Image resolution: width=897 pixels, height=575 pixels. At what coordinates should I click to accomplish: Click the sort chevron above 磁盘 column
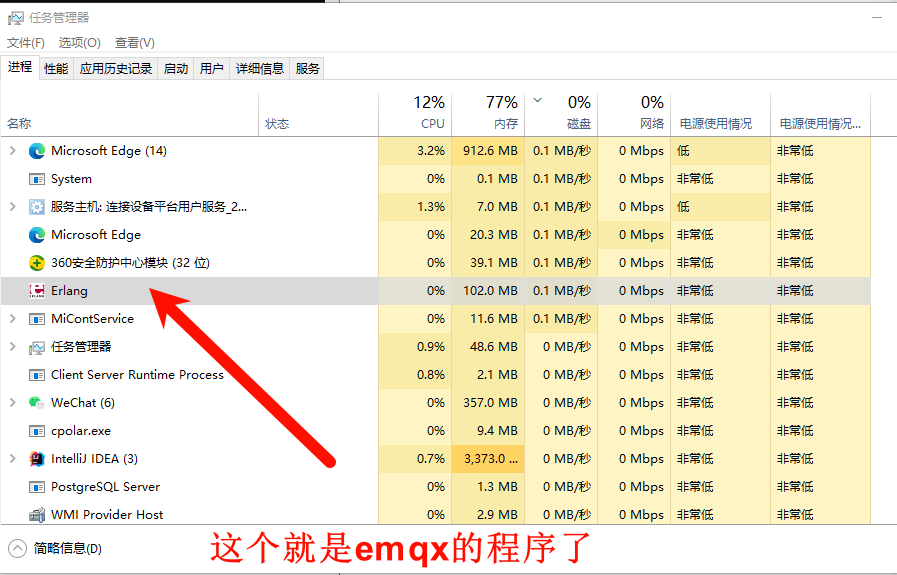tap(537, 101)
